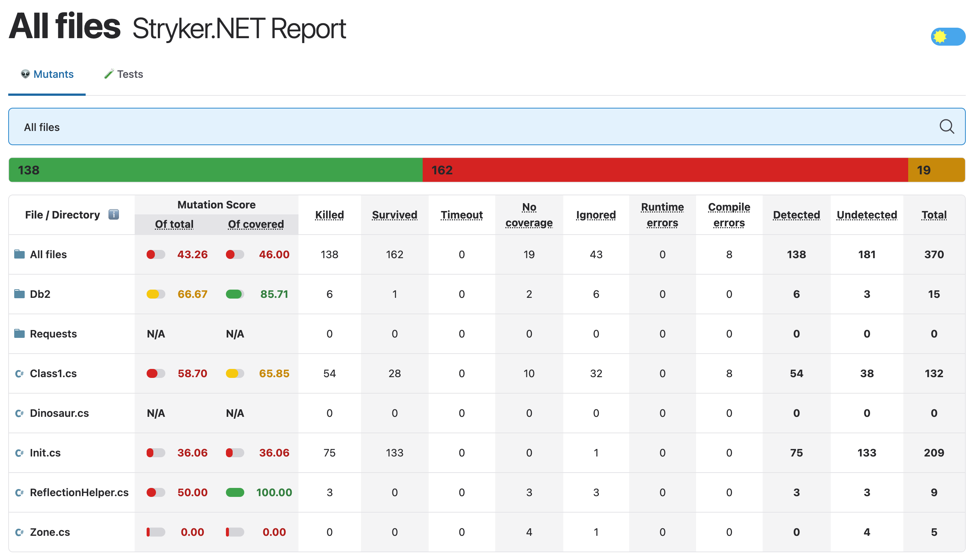Click the 43 ignored value in All files row

tap(596, 254)
